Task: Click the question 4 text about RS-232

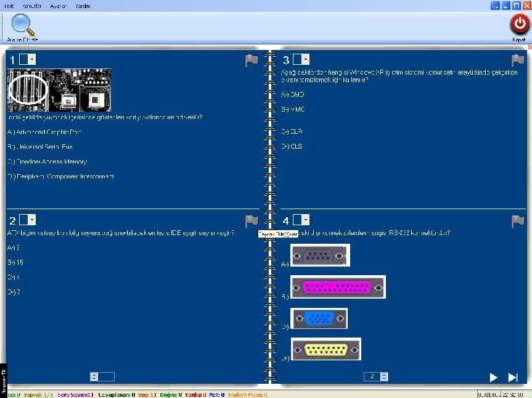Action: pos(374,233)
